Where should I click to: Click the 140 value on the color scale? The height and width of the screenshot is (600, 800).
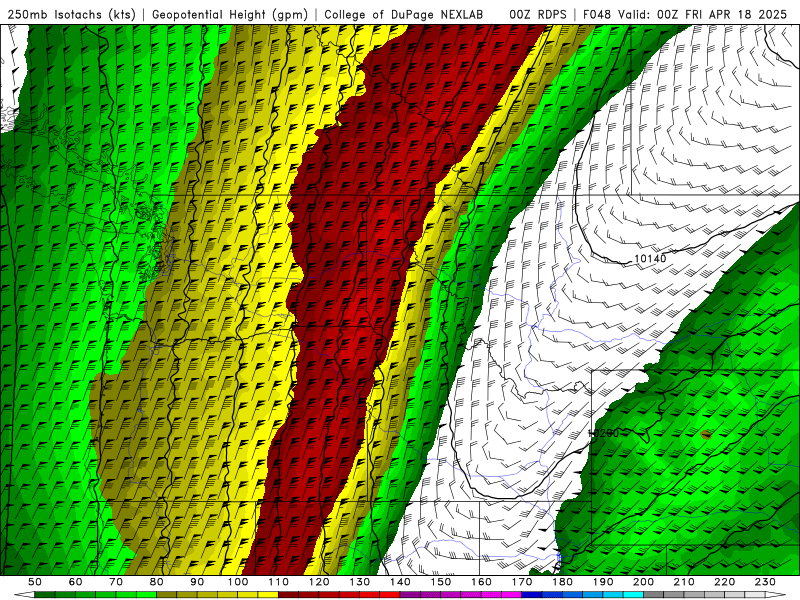[x=400, y=582]
